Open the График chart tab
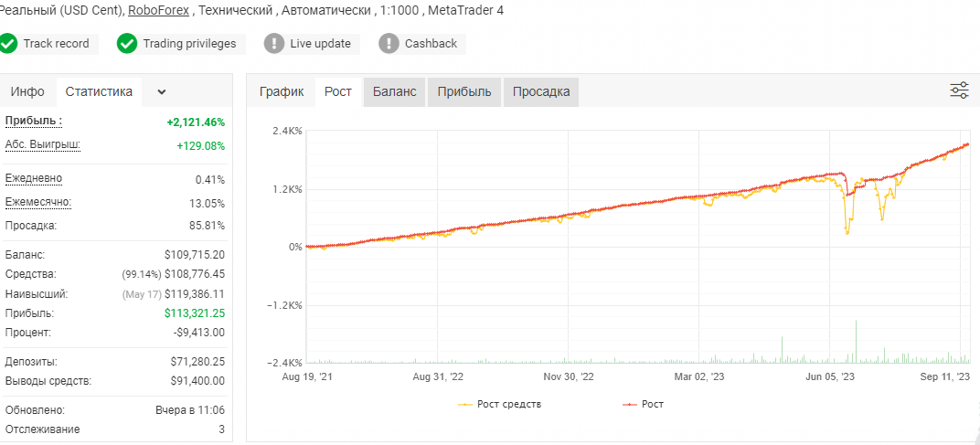The height and width of the screenshot is (445, 980). 282,92
